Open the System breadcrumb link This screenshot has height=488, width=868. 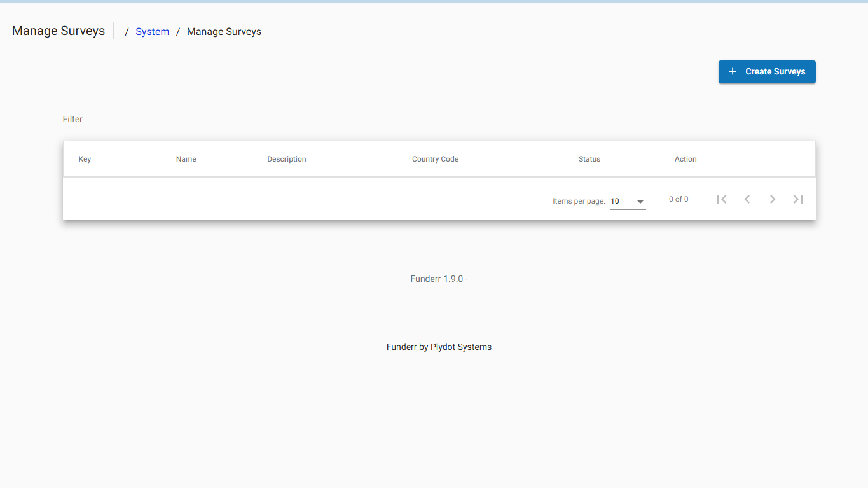pyautogui.click(x=152, y=31)
